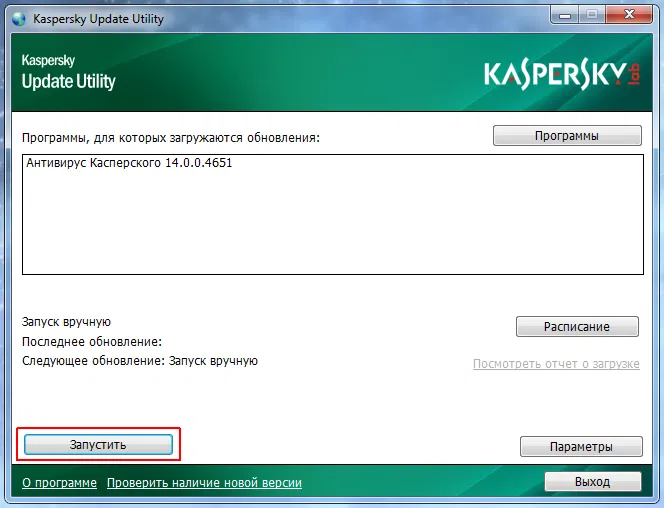The image size is (664, 508).
Task: Click the Запуск вручную status text
Action: tap(66, 322)
